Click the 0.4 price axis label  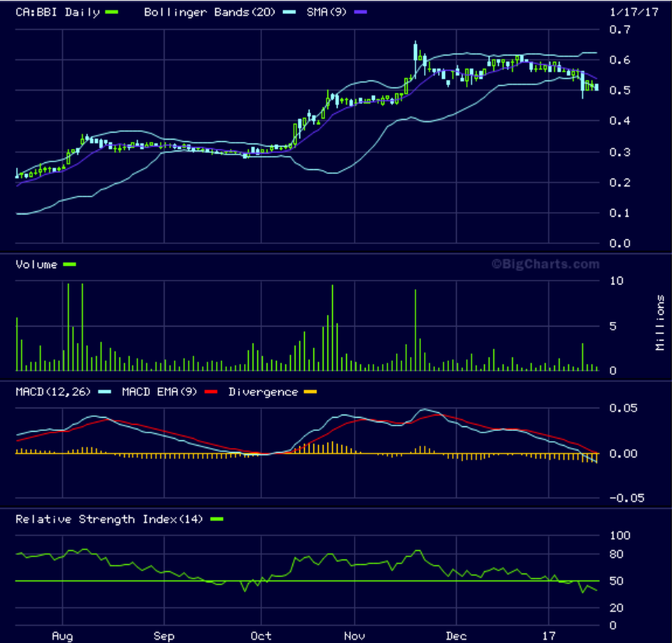(620, 121)
